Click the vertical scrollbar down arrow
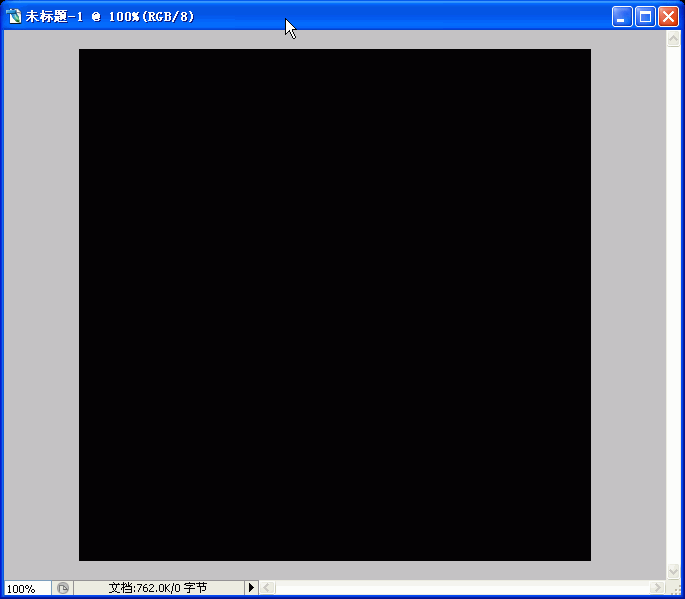This screenshot has height=599, width=685. click(x=673, y=571)
